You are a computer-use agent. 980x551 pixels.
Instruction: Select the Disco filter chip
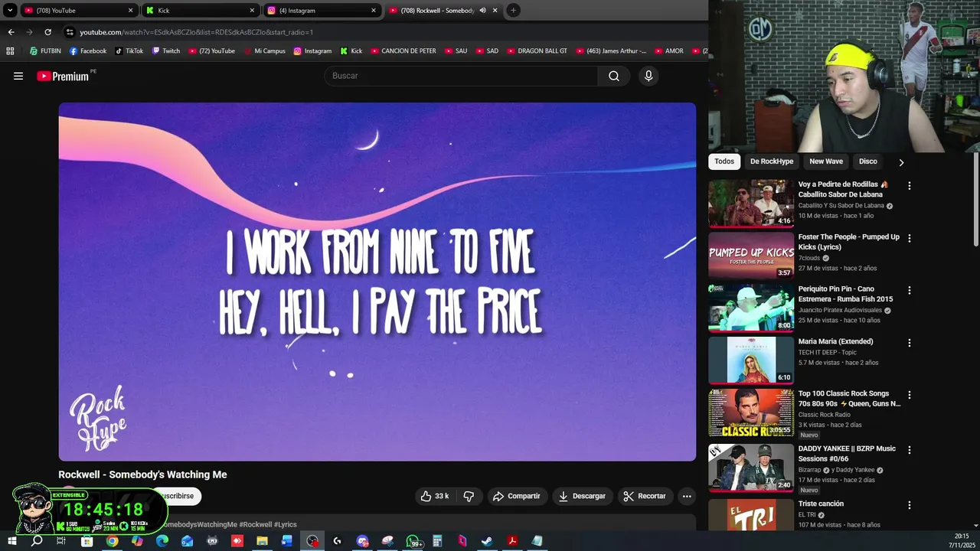[x=868, y=161]
